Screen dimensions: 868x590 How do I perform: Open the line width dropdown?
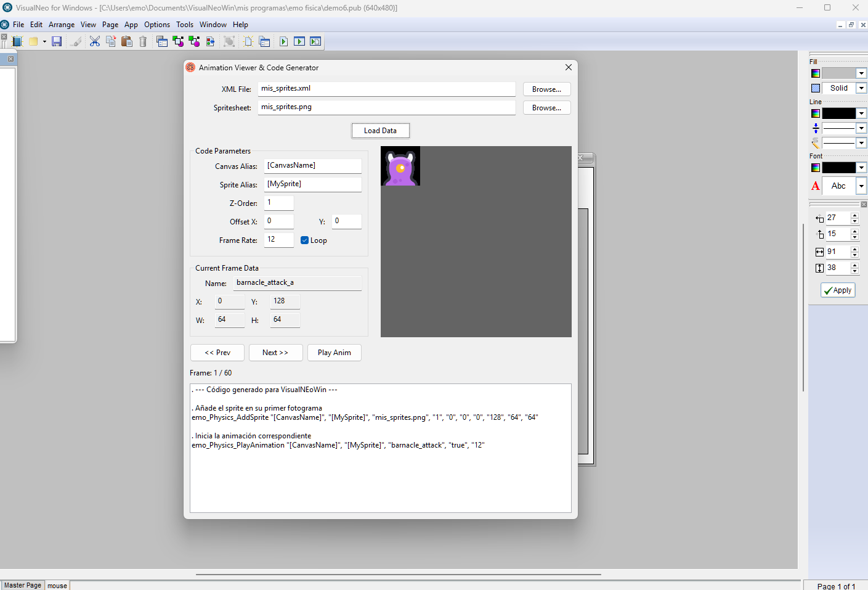coord(862,128)
